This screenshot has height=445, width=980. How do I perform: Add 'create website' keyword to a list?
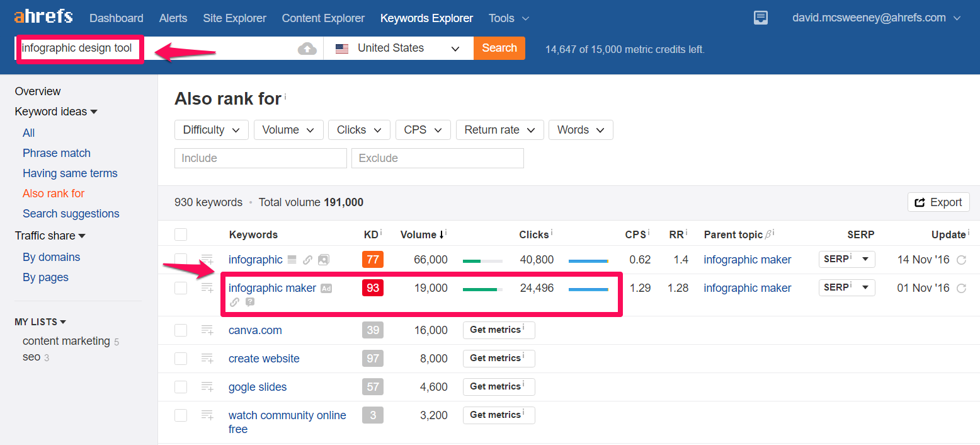click(207, 358)
